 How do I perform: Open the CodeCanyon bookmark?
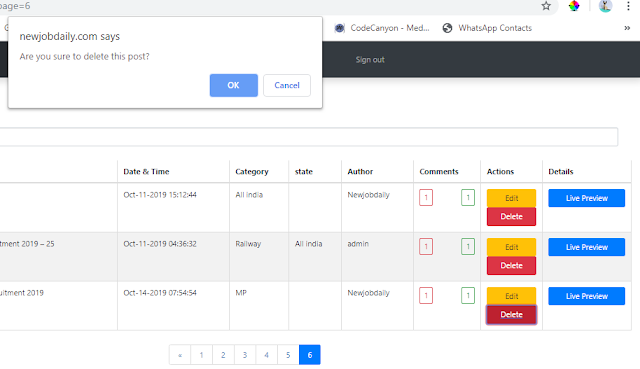382,28
